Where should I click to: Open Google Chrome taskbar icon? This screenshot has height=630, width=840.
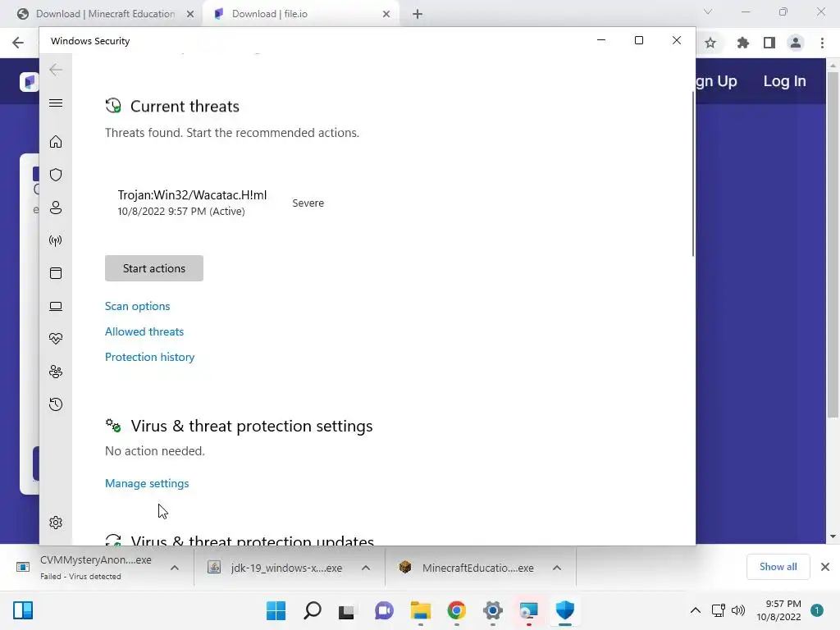pos(456,610)
